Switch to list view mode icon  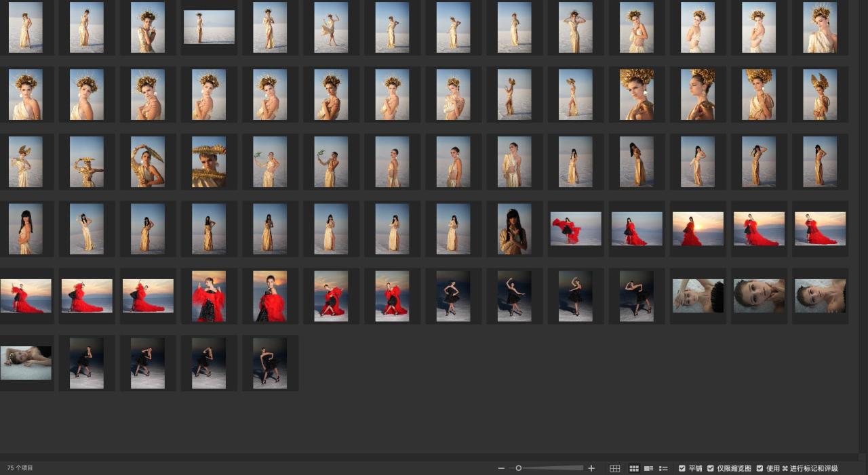coord(663,468)
